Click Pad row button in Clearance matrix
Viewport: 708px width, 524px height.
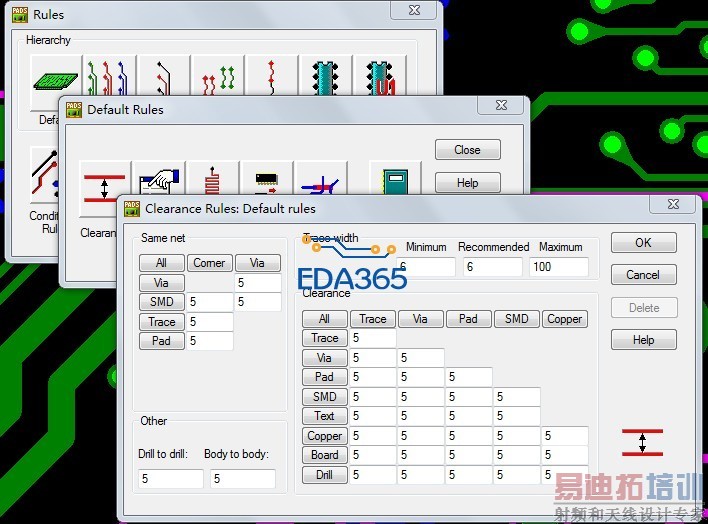325,377
